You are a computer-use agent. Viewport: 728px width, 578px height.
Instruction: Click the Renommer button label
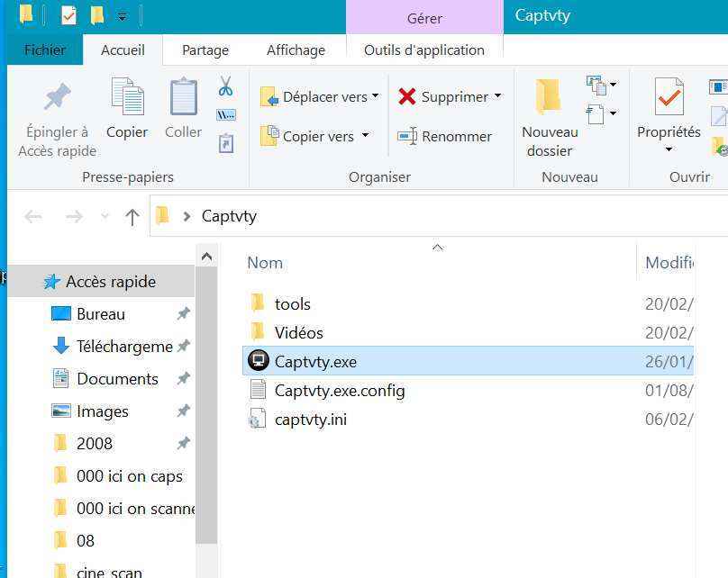coord(457,136)
